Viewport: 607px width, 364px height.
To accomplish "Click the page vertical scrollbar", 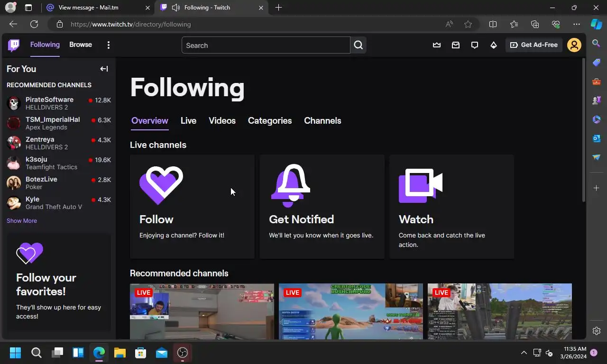I will click(584, 130).
